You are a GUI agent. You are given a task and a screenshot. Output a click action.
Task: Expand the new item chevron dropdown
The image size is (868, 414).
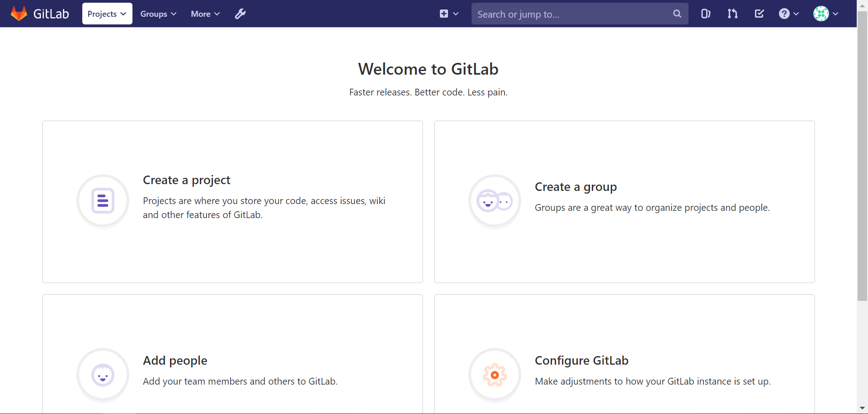[456, 14]
